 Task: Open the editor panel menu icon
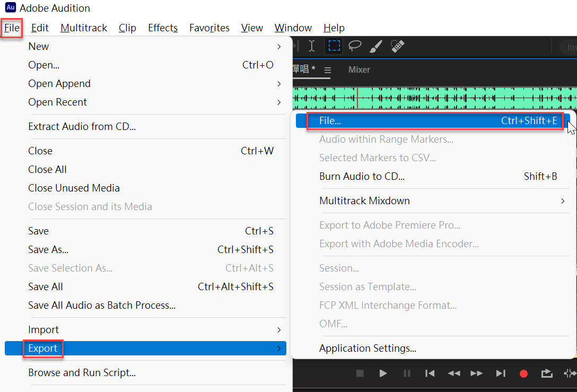[328, 70]
